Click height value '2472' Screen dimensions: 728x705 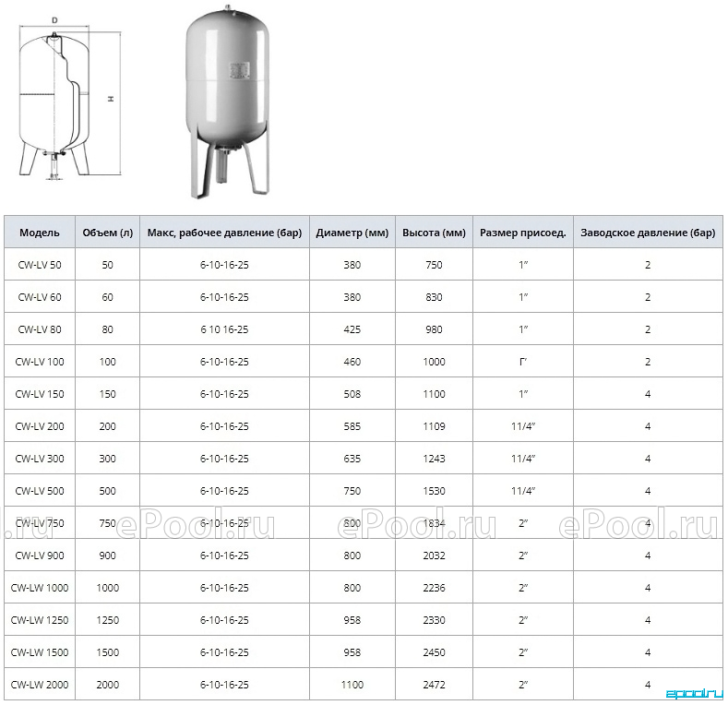tap(434, 685)
